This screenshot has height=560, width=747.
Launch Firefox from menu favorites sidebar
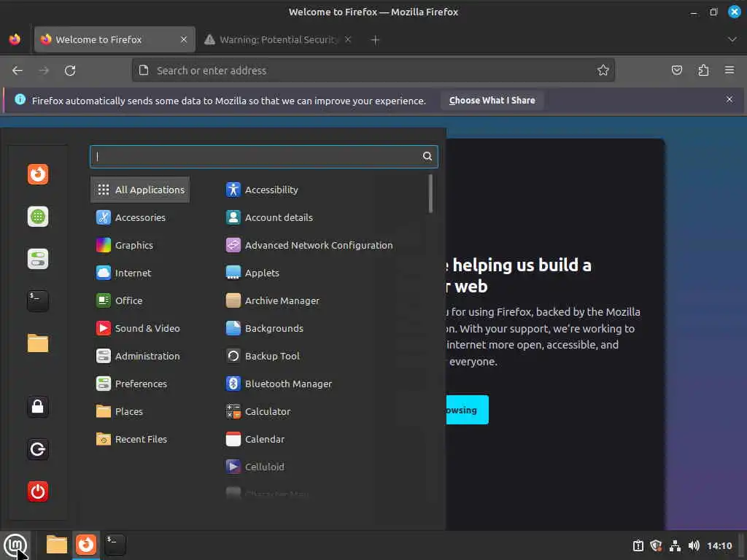[x=38, y=174]
